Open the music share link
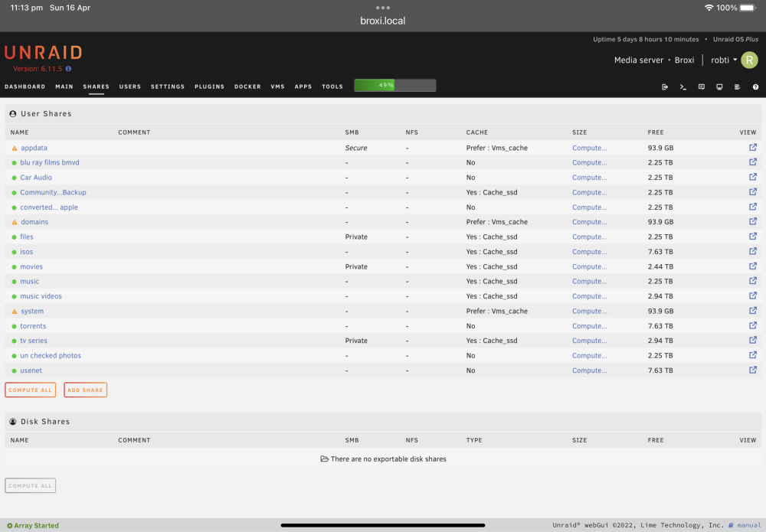Image resolution: width=766 pixels, height=532 pixels. tap(29, 282)
